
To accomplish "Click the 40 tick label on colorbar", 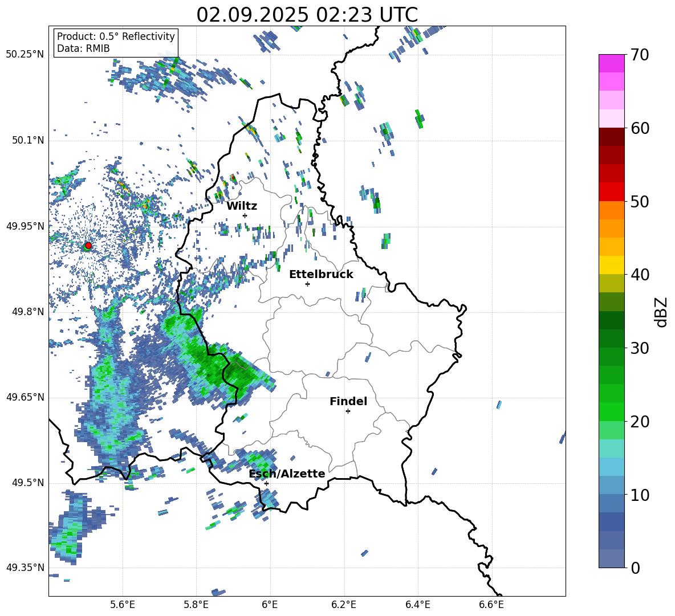I will pyautogui.click(x=640, y=275).
